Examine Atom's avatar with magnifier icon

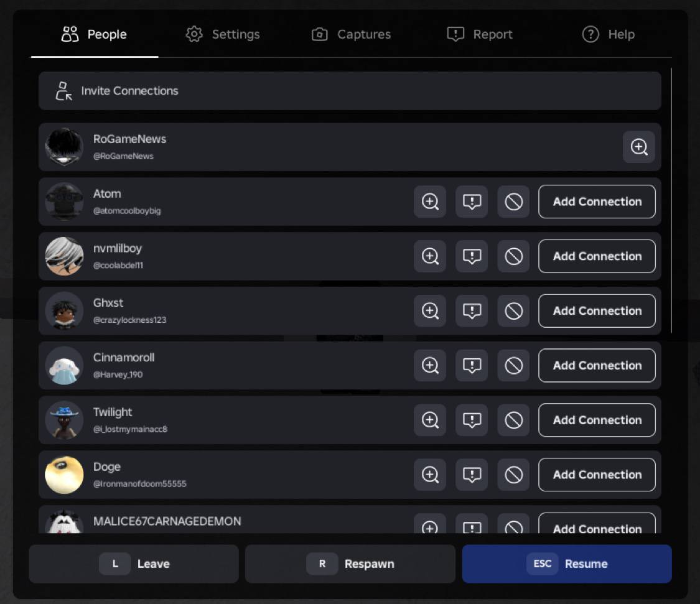pos(430,202)
